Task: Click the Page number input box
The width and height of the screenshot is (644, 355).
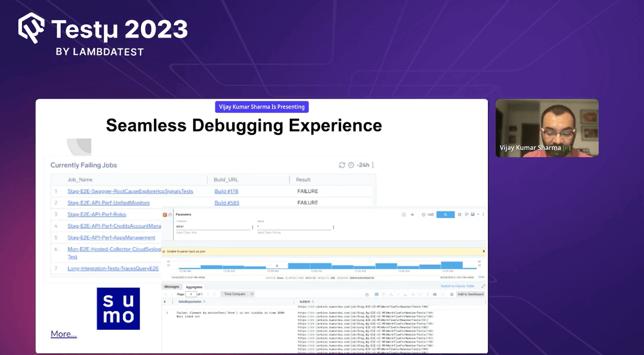Action: pos(191,294)
